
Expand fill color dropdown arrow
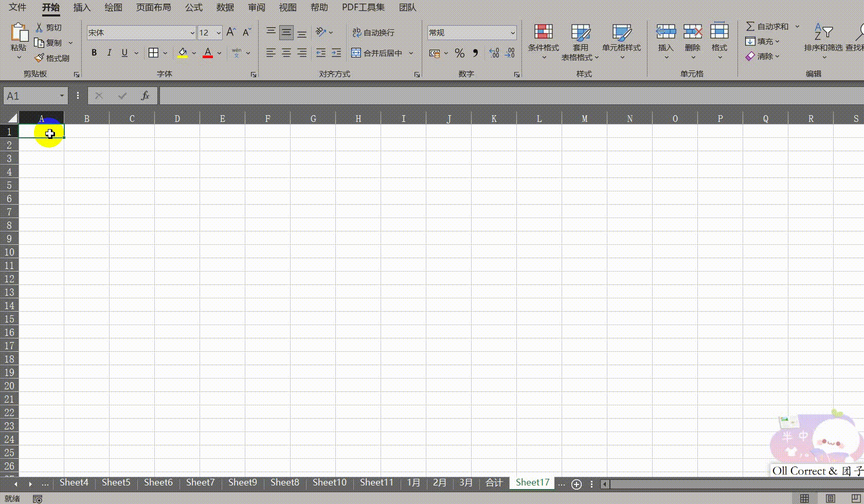(x=194, y=53)
